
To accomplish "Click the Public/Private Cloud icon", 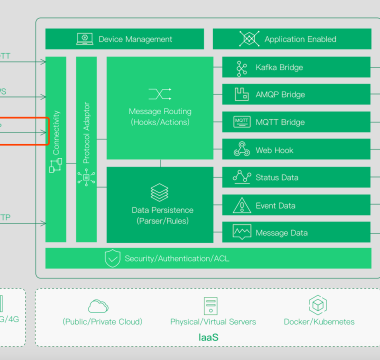I will point(98,306).
